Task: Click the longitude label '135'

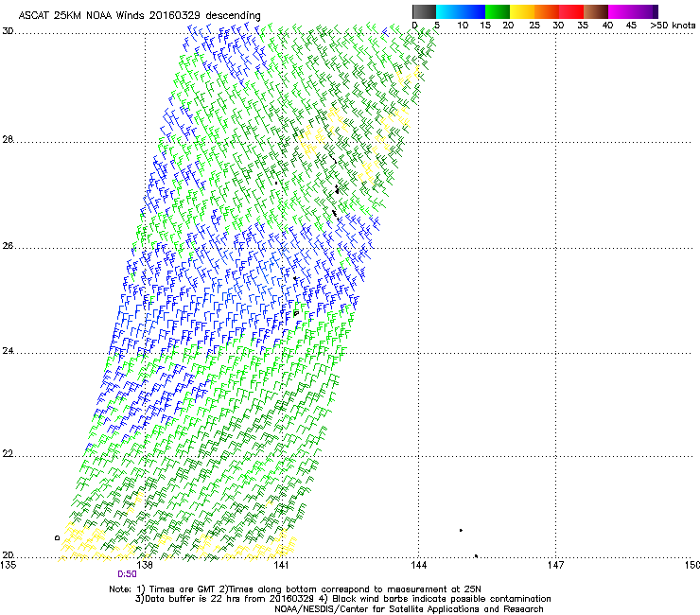Action: point(9,565)
